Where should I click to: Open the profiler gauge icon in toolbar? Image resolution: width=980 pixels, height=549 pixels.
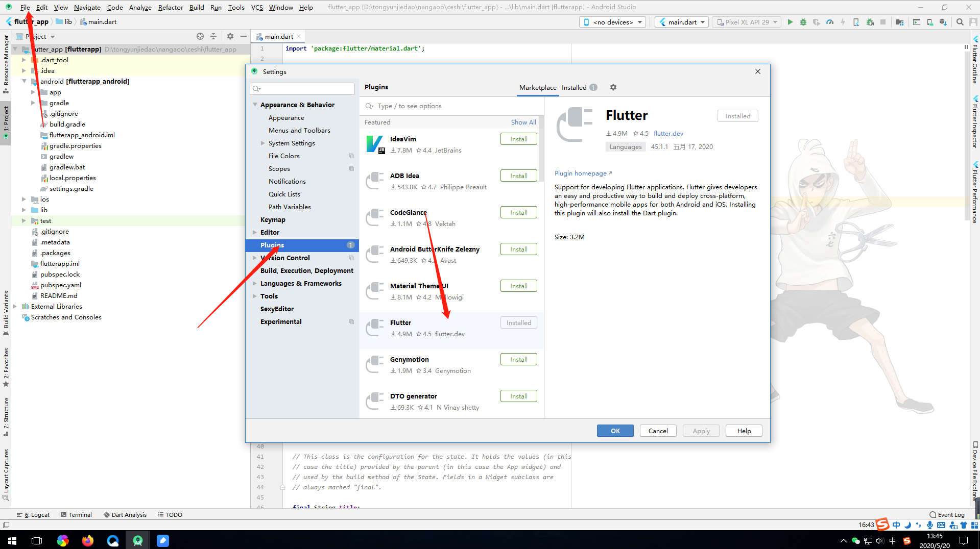tap(830, 22)
